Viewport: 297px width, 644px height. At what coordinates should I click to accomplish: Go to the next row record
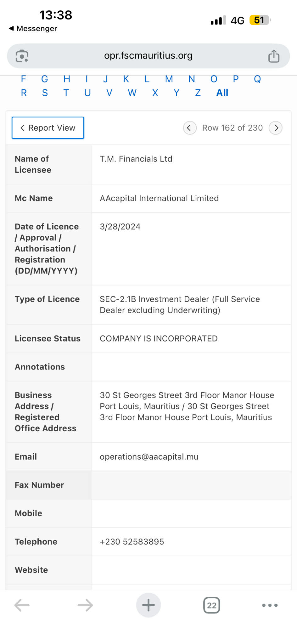276,128
